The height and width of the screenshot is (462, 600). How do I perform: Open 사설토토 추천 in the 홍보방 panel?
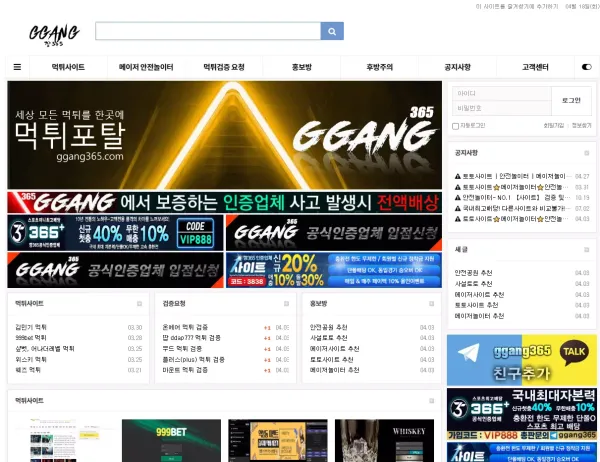[x=328, y=338]
